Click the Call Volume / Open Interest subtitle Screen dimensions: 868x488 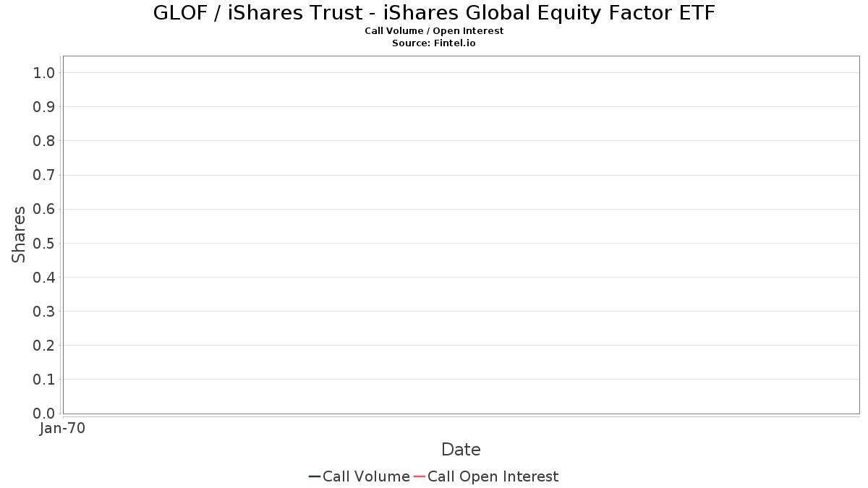(434, 31)
